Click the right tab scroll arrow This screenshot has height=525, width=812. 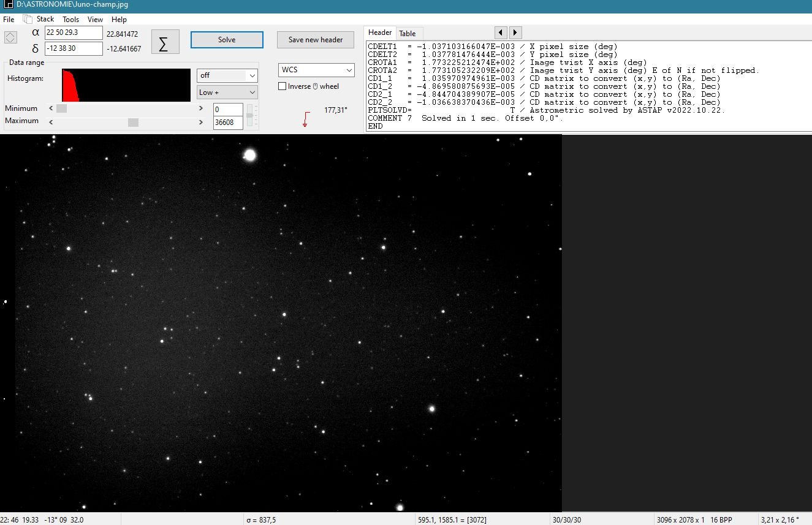tap(515, 32)
